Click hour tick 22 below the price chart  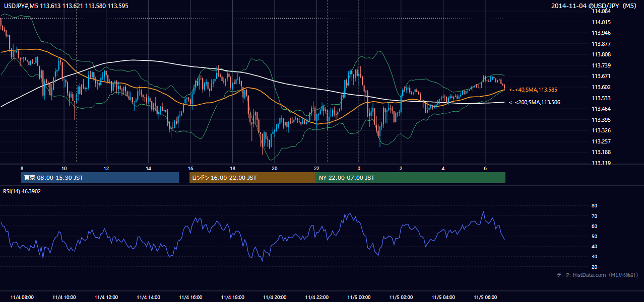coord(316,168)
